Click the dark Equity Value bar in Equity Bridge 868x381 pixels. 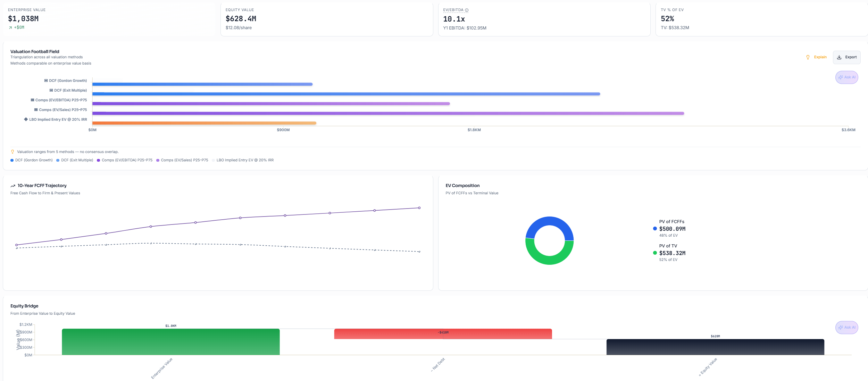pos(715,347)
